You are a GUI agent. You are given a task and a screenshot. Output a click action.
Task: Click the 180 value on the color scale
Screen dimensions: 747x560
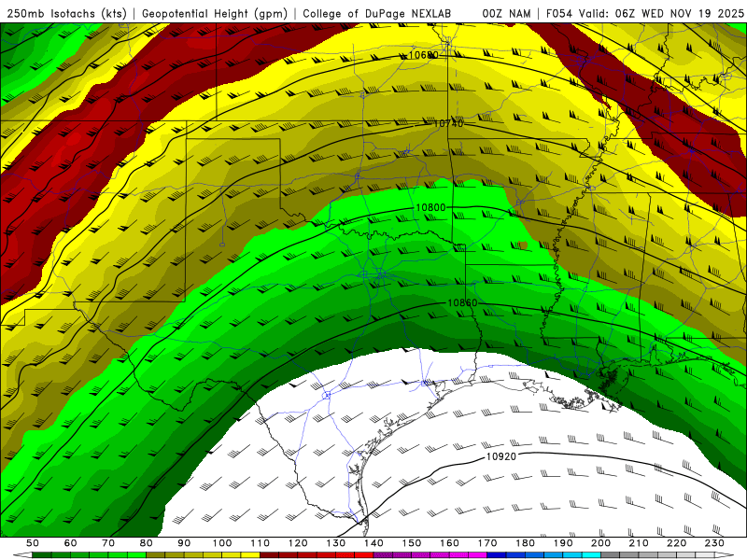pyautogui.click(x=525, y=543)
